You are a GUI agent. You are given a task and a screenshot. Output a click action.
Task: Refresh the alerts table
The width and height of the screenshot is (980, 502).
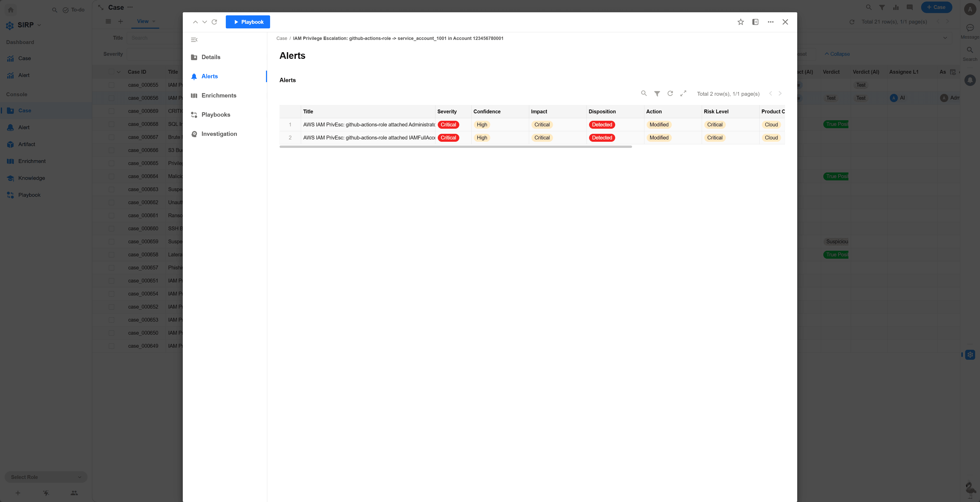coord(670,94)
